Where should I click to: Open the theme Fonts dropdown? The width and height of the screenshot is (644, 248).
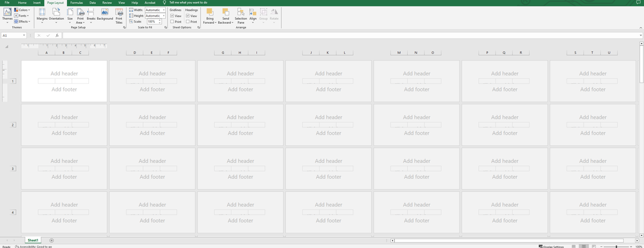click(21, 15)
